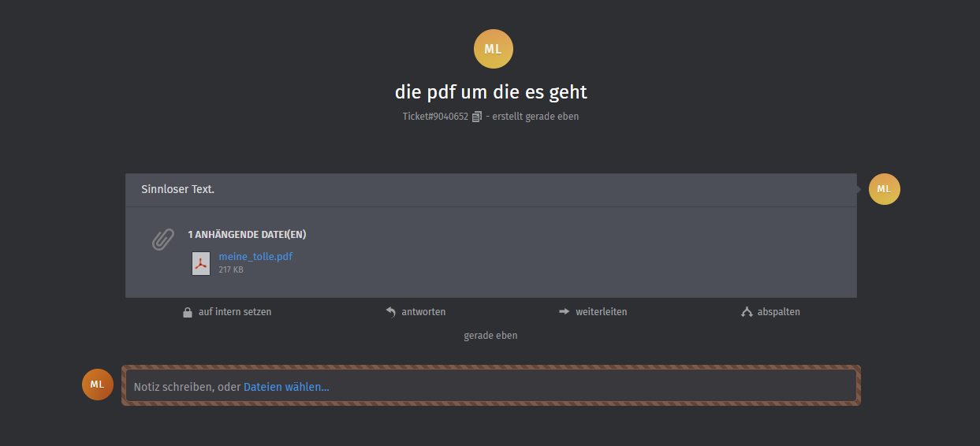Click the ML avatar next to note field
This screenshot has width=980, height=446.
coord(98,384)
